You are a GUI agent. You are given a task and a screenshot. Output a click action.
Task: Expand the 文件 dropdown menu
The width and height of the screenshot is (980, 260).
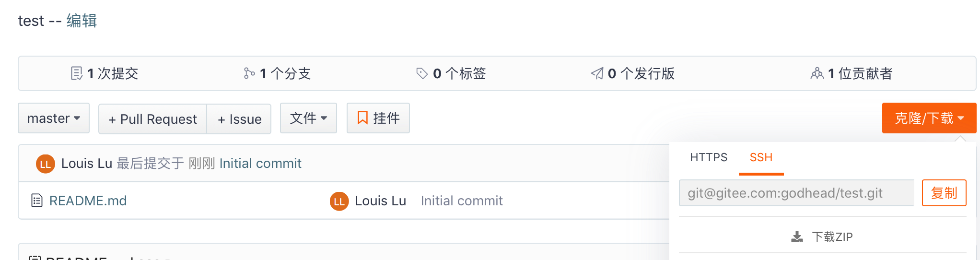[308, 118]
